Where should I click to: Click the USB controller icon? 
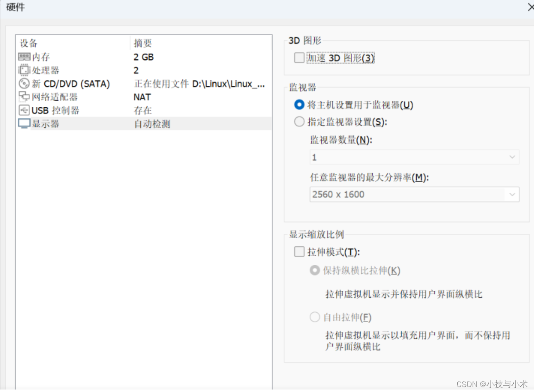pyautogui.click(x=24, y=110)
